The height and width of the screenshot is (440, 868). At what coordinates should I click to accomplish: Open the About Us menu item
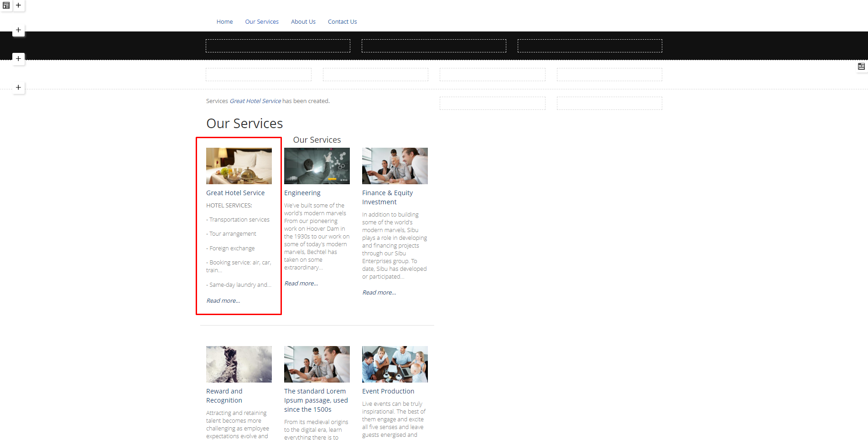tap(303, 22)
